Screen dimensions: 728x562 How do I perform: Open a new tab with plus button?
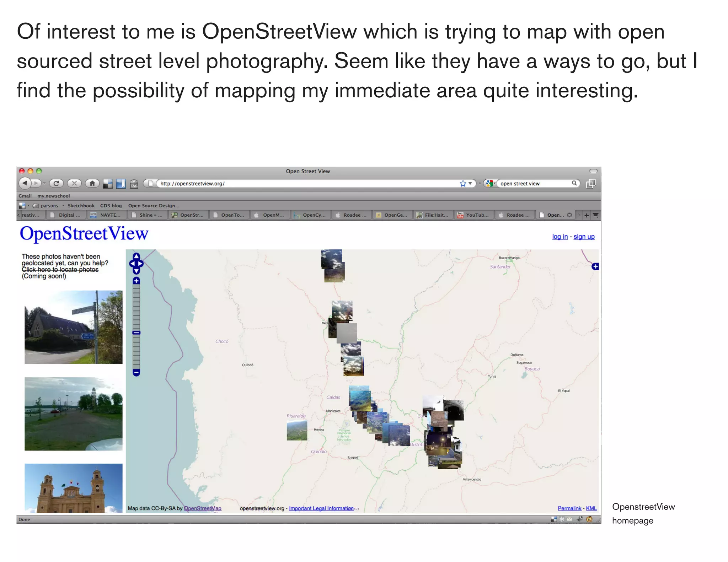coord(587,215)
